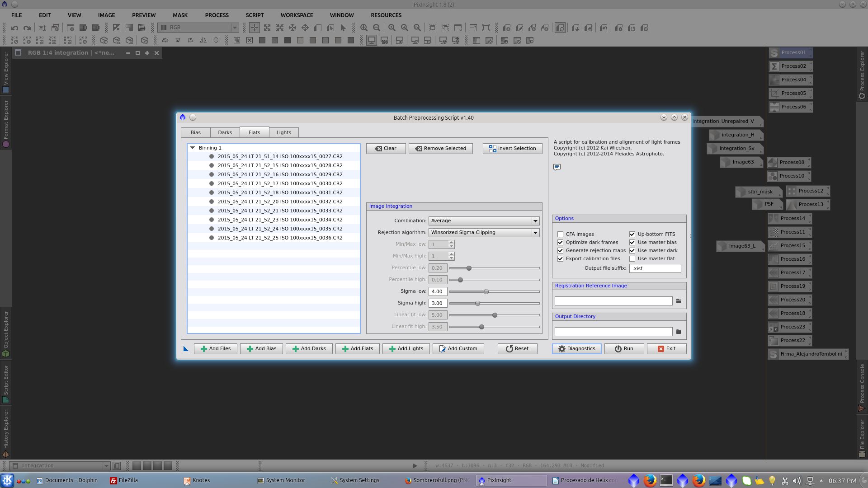Viewport: 868px width, 488px height.
Task: Open the Object Explorer side panel
Action: tap(6, 334)
